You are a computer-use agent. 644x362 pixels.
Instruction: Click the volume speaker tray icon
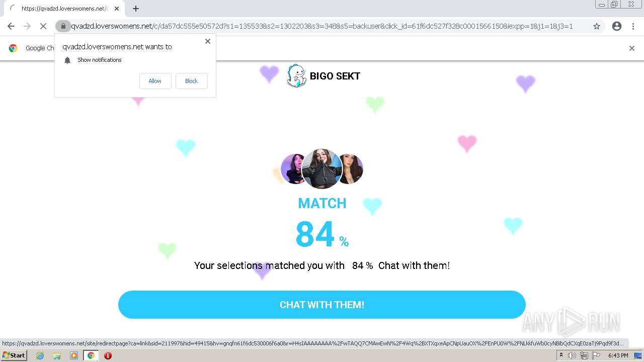[x=572, y=355]
